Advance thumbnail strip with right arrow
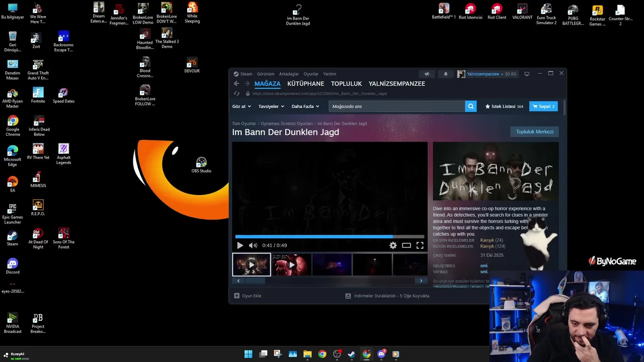The height and width of the screenshot is (362, 644). (x=421, y=281)
